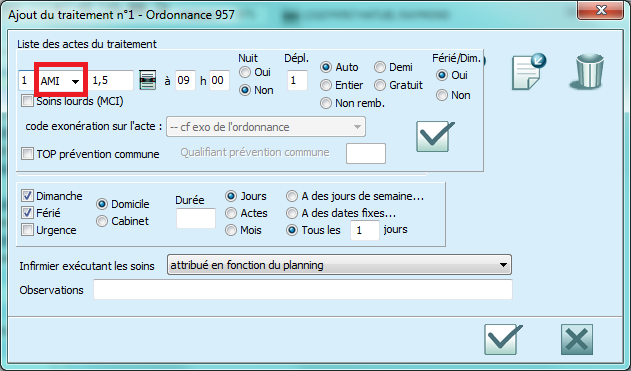Click the hour field showing 09
Screen dimensions: 631x371
(x=186, y=80)
